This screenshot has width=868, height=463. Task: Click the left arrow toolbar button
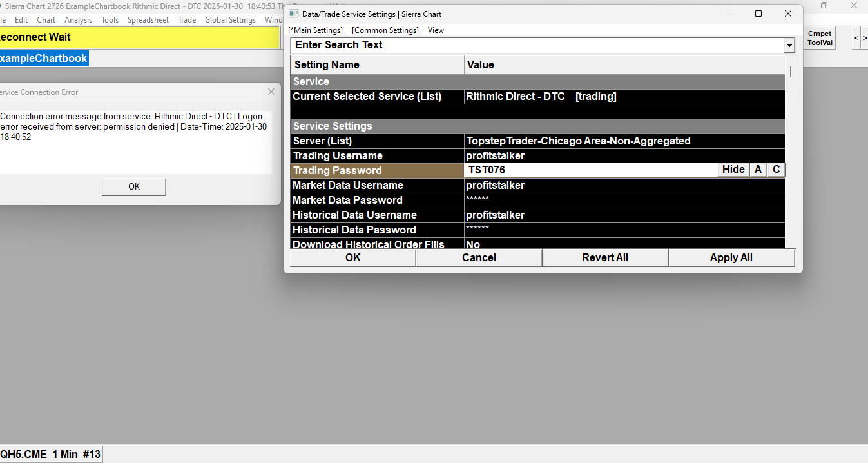(x=856, y=38)
